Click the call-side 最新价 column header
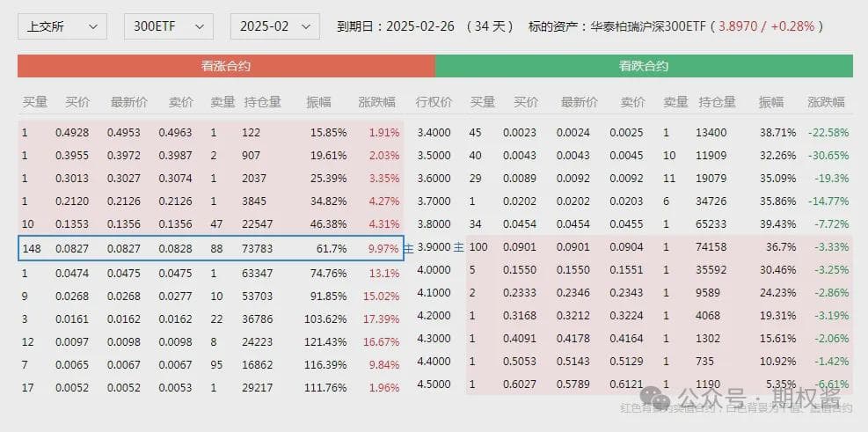The height and width of the screenshot is (432, 868). 129,102
